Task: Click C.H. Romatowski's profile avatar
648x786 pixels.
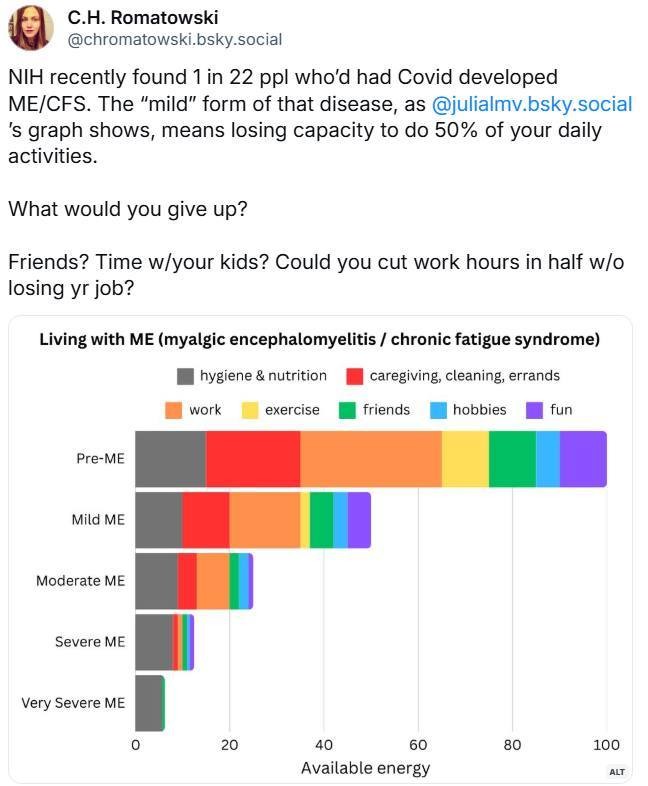Action: (x=31, y=28)
